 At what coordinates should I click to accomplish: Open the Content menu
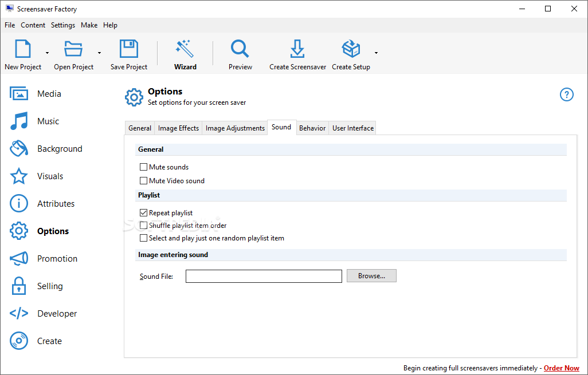pos(33,25)
